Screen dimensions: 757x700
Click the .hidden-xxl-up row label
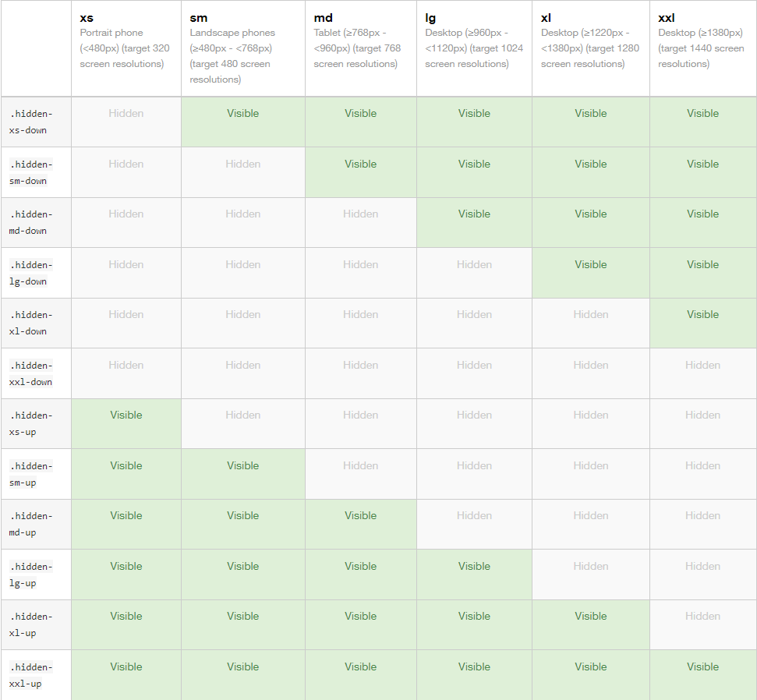[31, 675]
